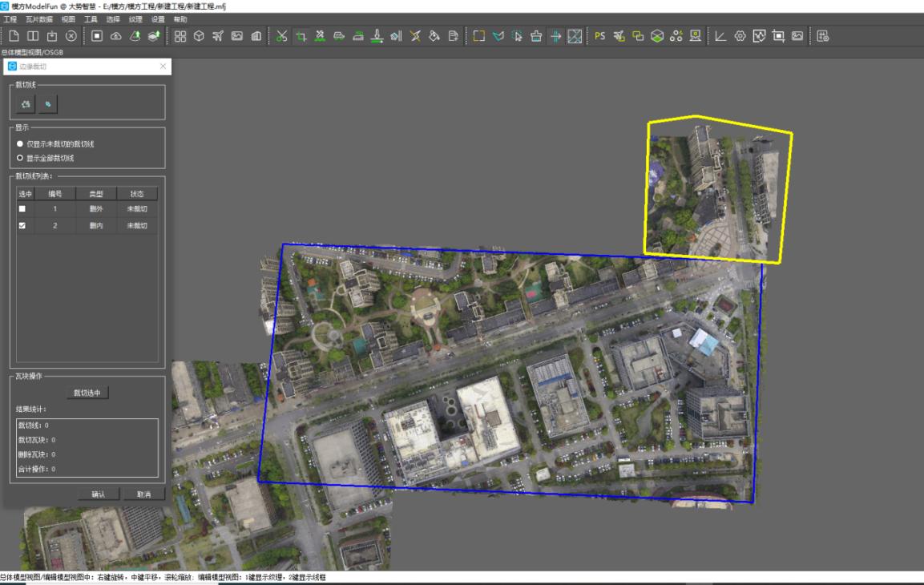
Task: Open the four-squares grid view icon
Action: (x=180, y=36)
